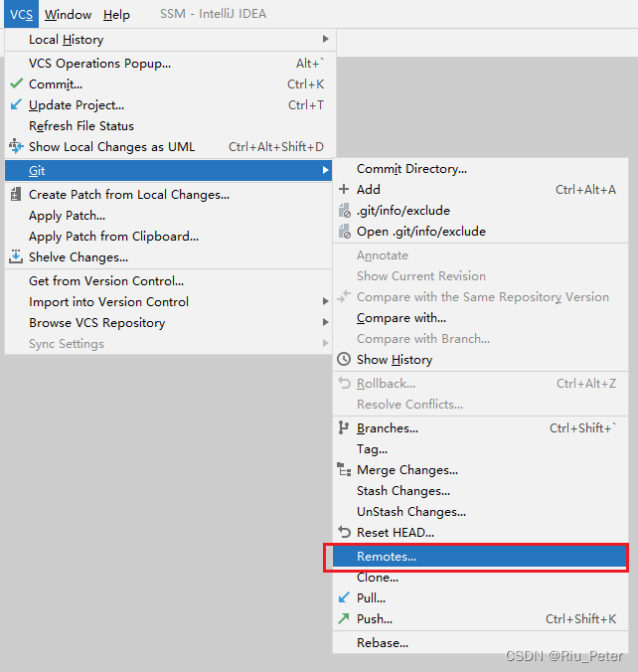
Task: Click the Ctrl+T shortcut label beside Update Project
Action: coord(306,105)
